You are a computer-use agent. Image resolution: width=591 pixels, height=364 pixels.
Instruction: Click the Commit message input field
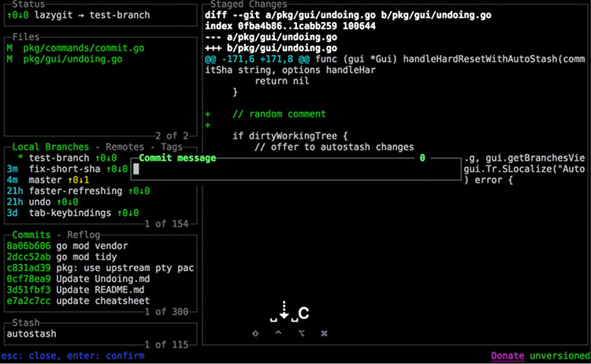(x=295, y=169)
